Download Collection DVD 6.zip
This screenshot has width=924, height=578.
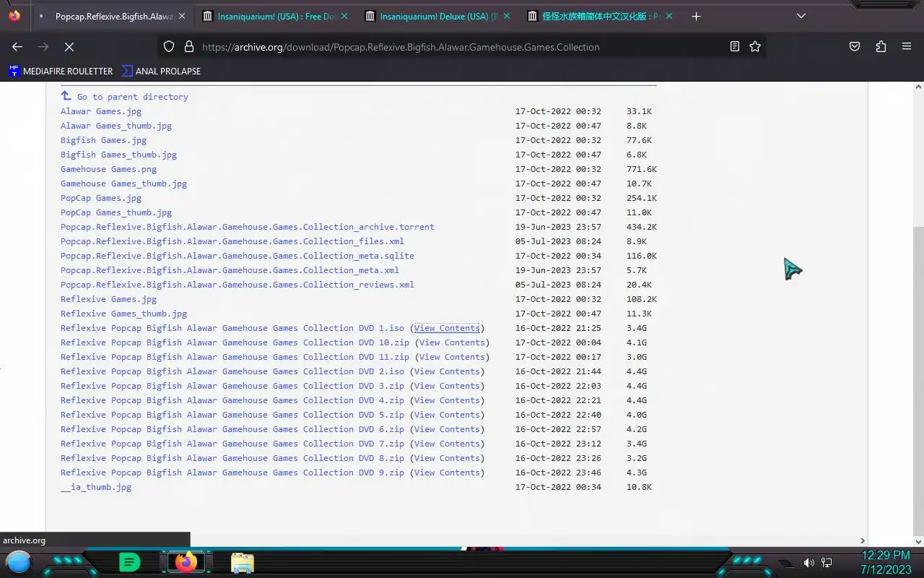pyautogui.click(x=232, y=429)
